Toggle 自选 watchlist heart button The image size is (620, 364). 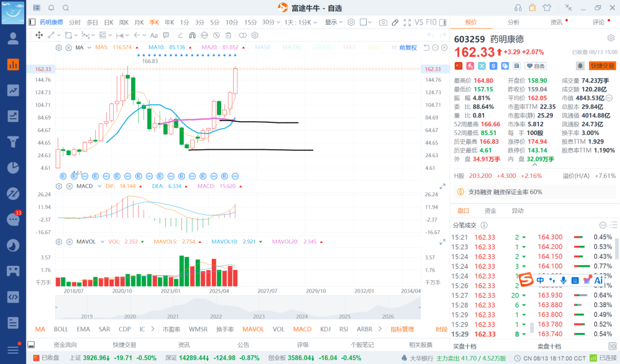pyautogui.click(x=536, y=66)
